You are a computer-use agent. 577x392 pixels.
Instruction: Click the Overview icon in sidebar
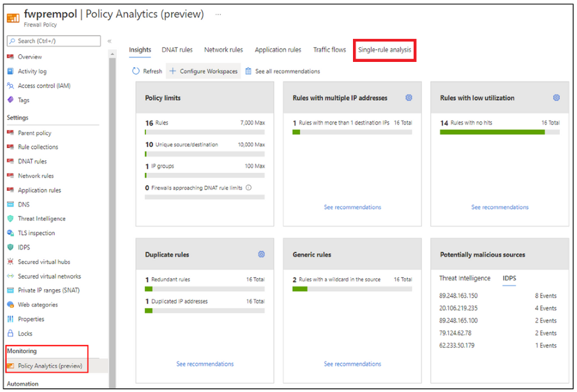[10, 57]
